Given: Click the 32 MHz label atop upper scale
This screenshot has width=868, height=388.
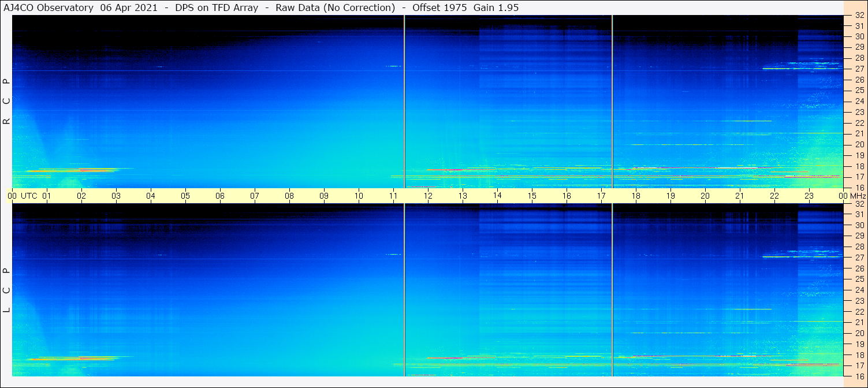Looking at the screenshot, I should coord(859,17).
